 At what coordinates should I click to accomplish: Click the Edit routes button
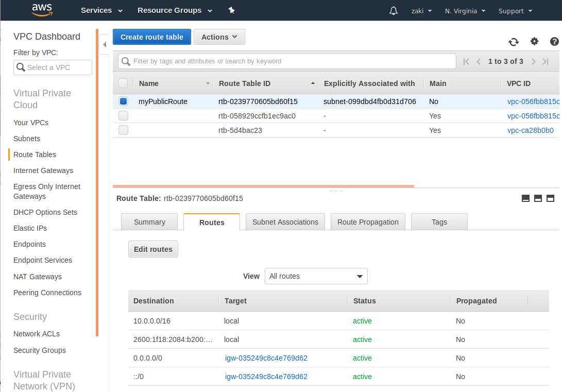(153, 249)
